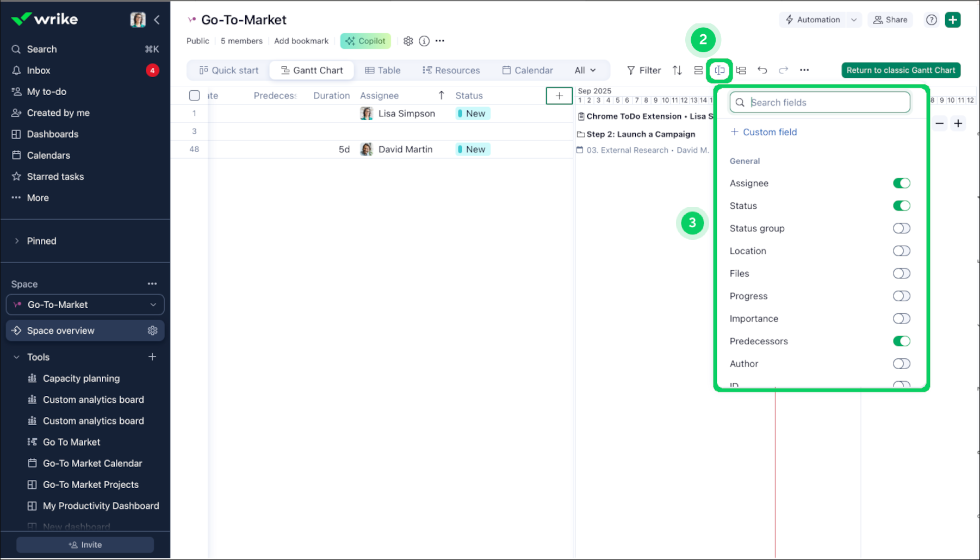Open the Automation menu
Image resolution: width=980 pixels, height=560 pixels.
[816, 20]
